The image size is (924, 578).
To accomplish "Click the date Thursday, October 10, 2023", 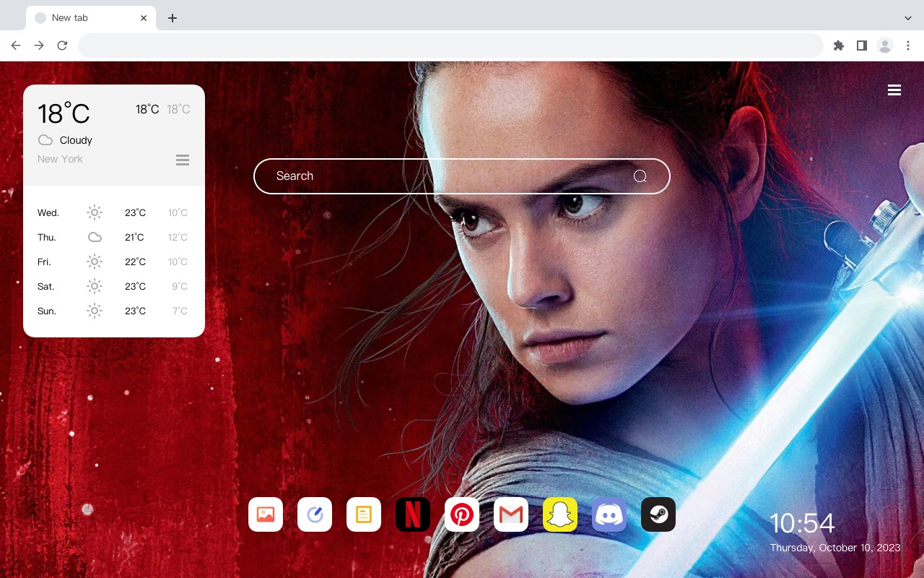I will [x=835, y=548].
